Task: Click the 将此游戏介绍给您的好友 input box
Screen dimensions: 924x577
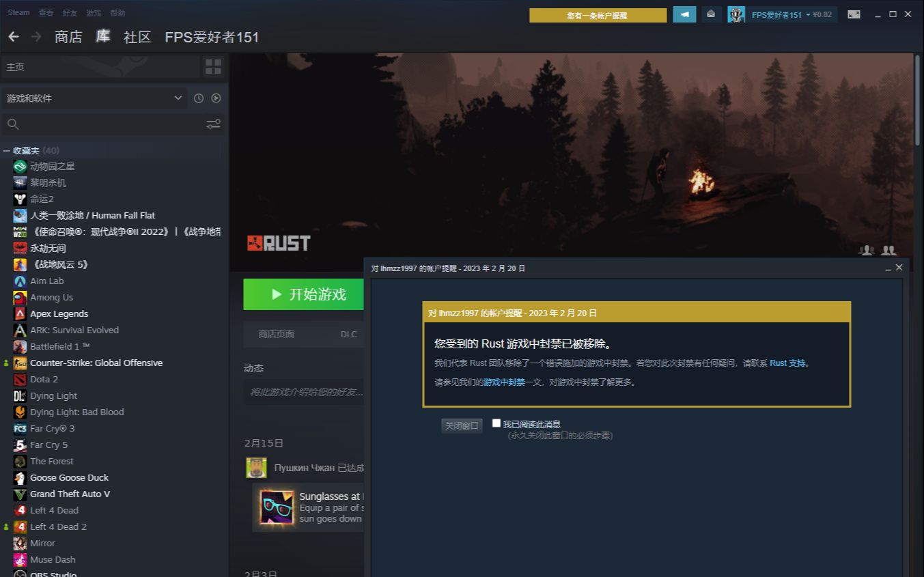Action: pos(304,392)
